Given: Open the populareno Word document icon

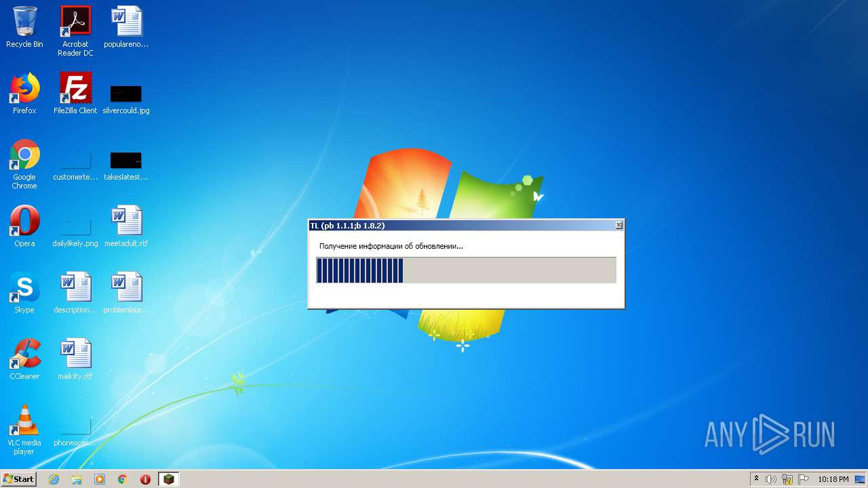Looking at the screenshot, I should tap(126, 27).
